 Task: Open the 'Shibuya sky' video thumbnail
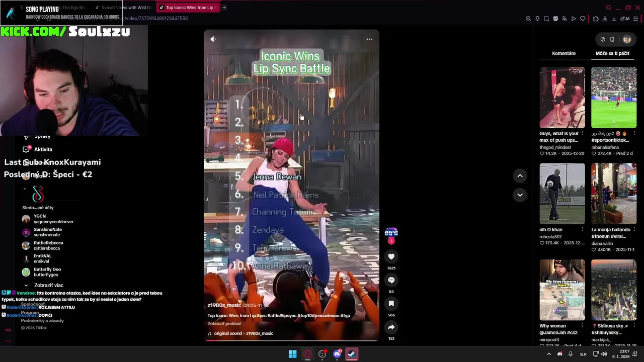[613, 290]
